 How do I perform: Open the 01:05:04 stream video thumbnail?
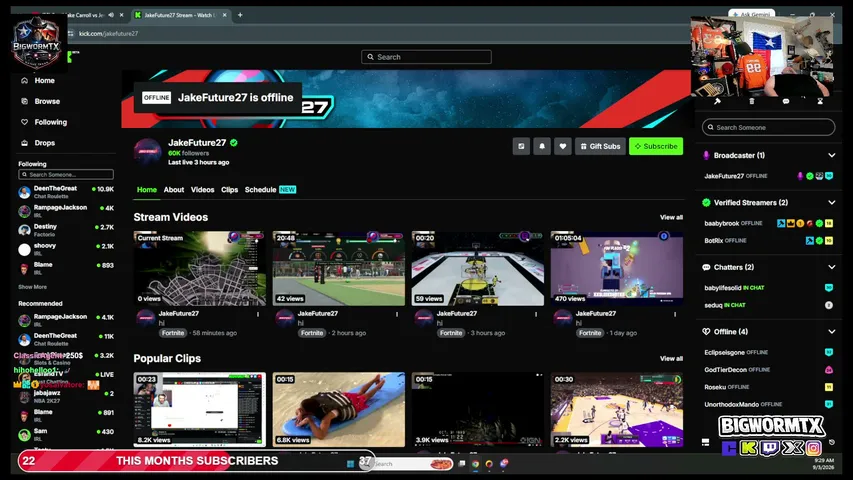click(x=616, y=268)
